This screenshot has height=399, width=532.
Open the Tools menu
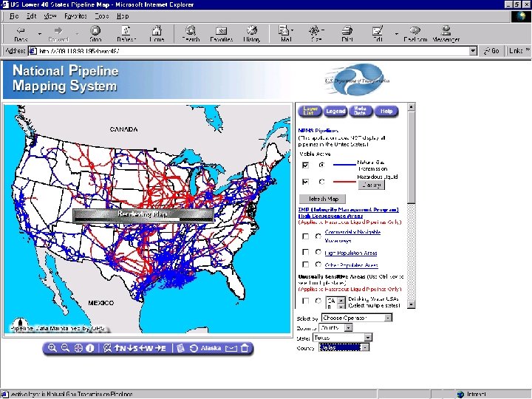point(101,16)
